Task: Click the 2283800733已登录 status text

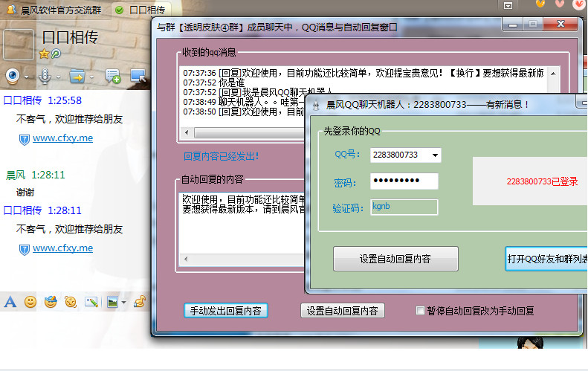Action: pos(542,181)
